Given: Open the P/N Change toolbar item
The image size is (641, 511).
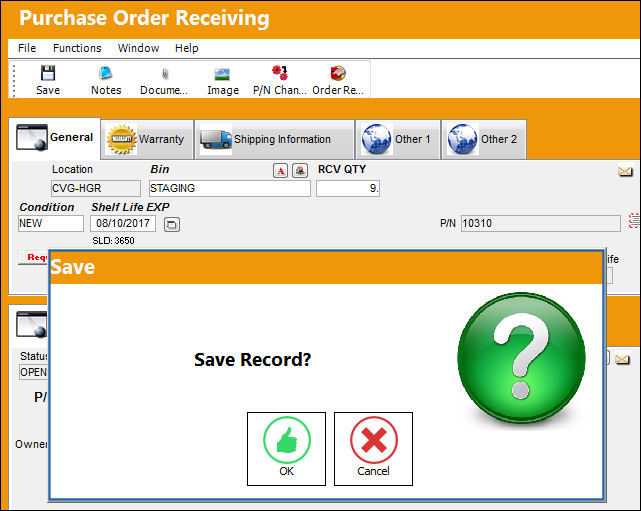Looking at the screenshot, I should 280,81.
